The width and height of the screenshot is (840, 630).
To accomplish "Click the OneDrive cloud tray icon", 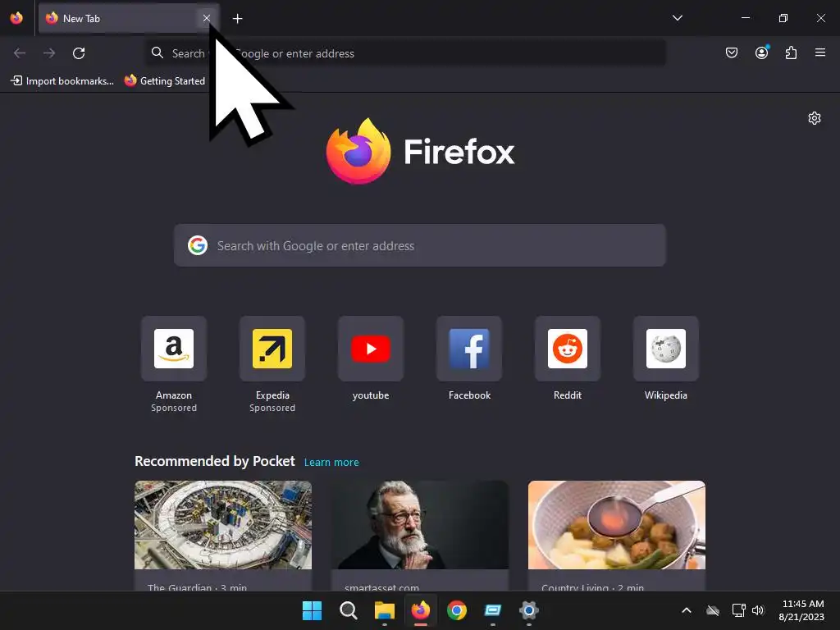I will (713, 610).
